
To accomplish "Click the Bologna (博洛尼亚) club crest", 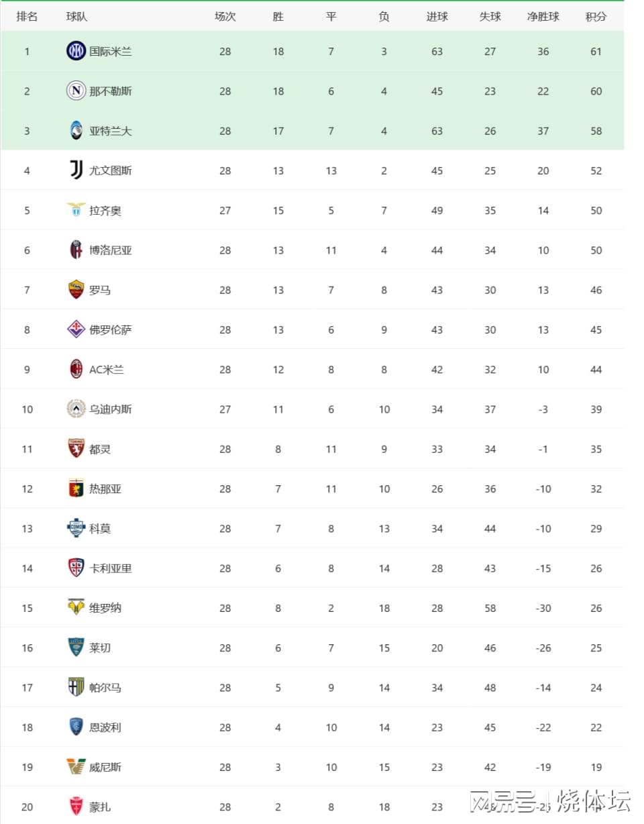I will [76, 250].
